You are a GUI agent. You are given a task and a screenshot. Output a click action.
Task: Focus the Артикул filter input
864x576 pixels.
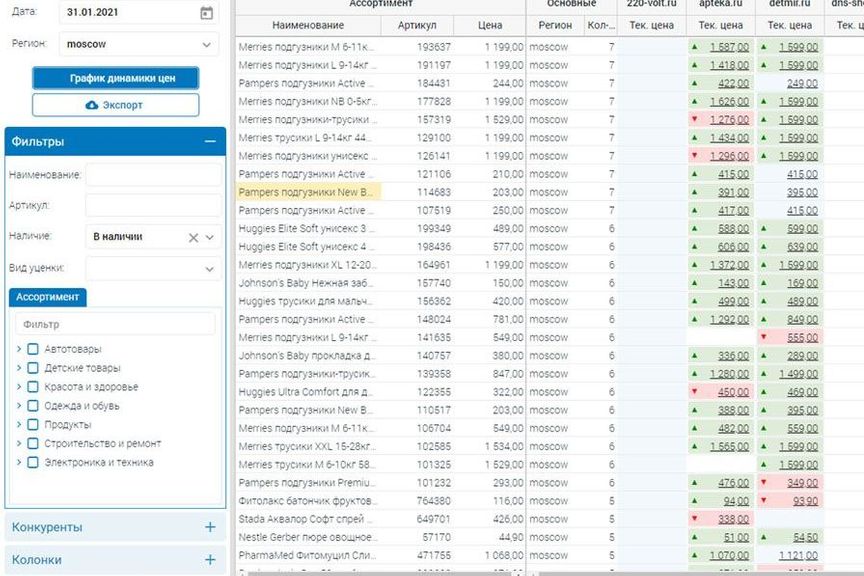pyautogui.click(x=153, y=205)
